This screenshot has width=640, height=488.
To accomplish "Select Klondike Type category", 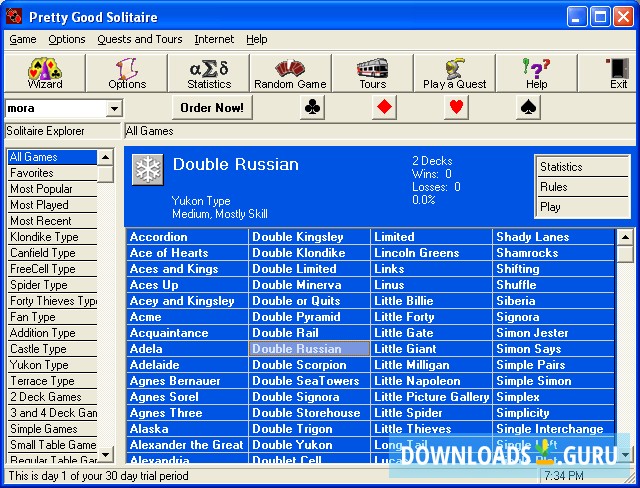I will [x=52, y=237].
